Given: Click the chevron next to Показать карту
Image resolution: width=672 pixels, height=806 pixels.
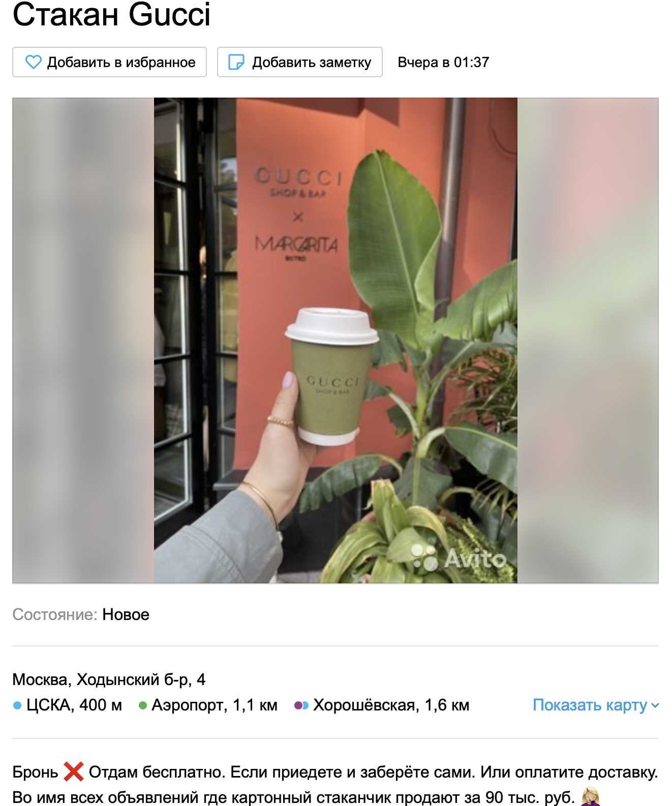Looking at the screenshot, I should click(655, 705).
